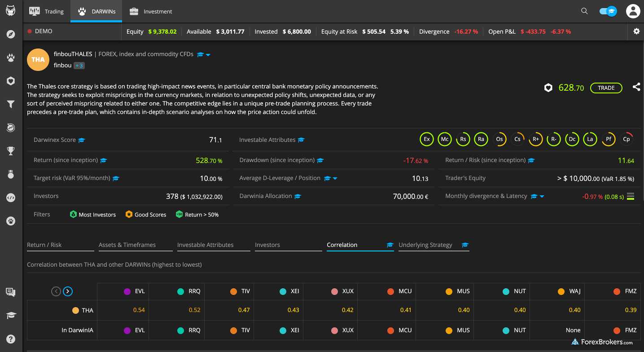Click the pink XUX color dot in header
Screen dimensions: 644x352
coord(334,291)
